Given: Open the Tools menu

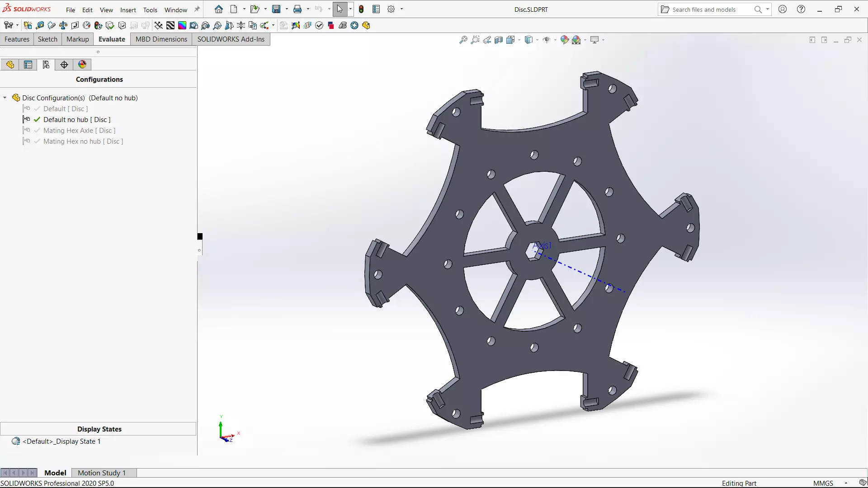Looking at the screenshot, I should (x=150, y=9).
